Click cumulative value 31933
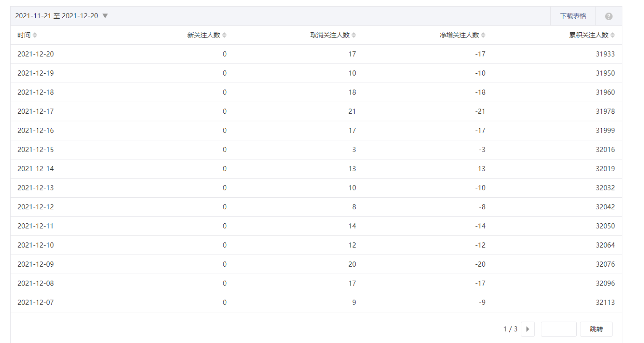 [x=605, y=54]
